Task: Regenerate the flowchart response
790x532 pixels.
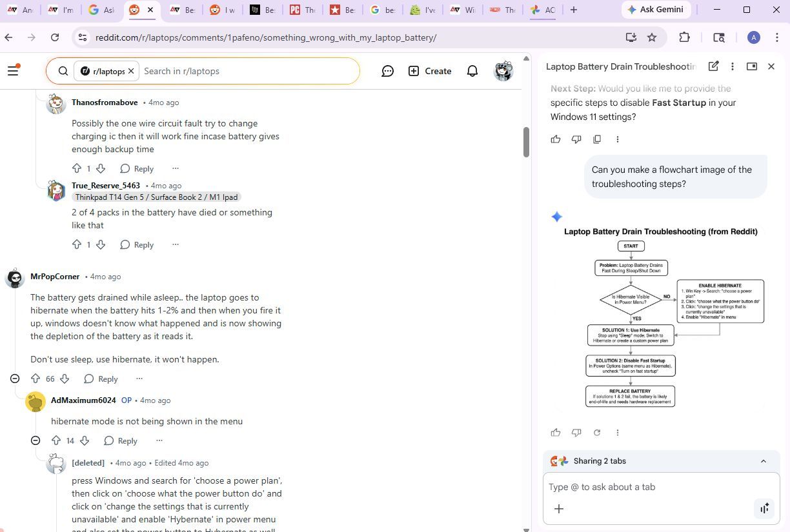Action: [597, 433]
